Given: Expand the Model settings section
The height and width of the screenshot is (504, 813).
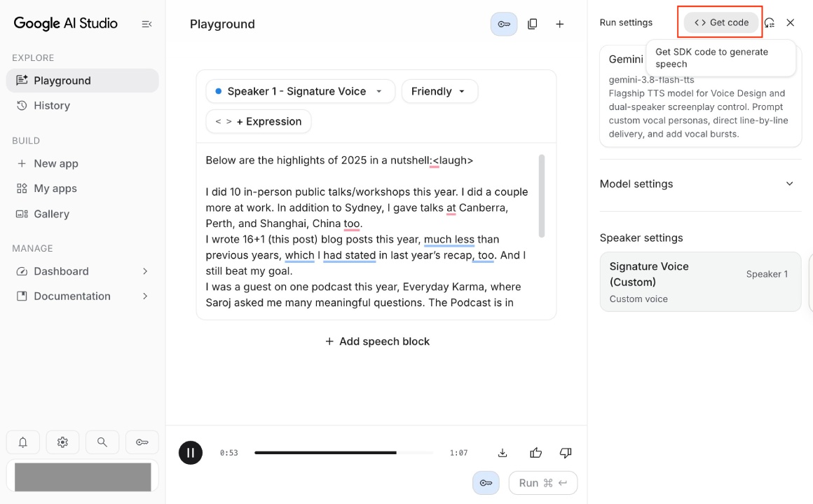Looking at the screenshot, I should pyautogui.click(x=700, y=184).
